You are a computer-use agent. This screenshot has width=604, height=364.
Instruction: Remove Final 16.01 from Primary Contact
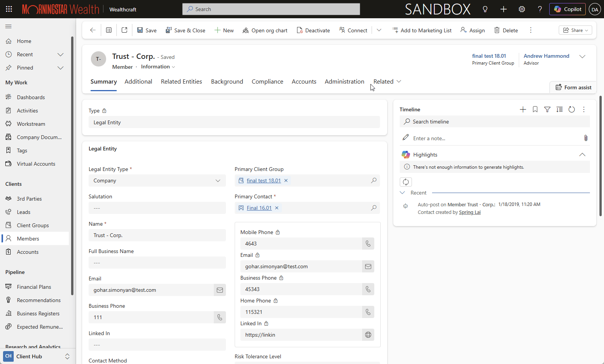[277, 208]
